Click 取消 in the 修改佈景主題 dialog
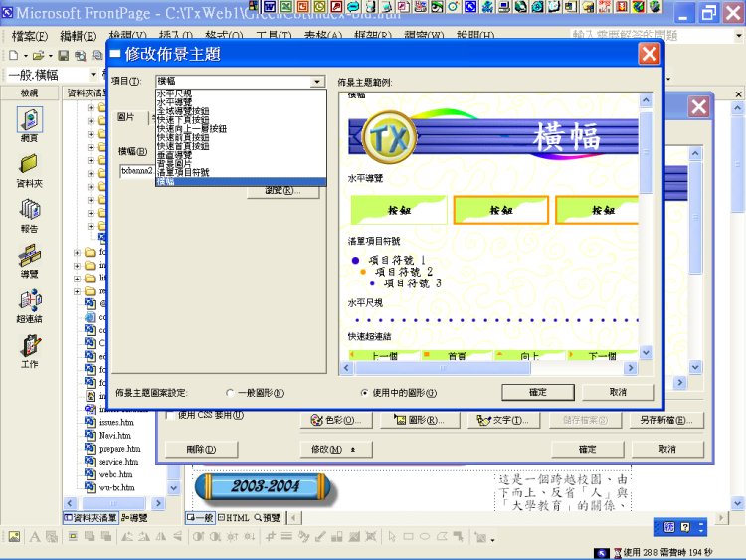 [618, 393]
